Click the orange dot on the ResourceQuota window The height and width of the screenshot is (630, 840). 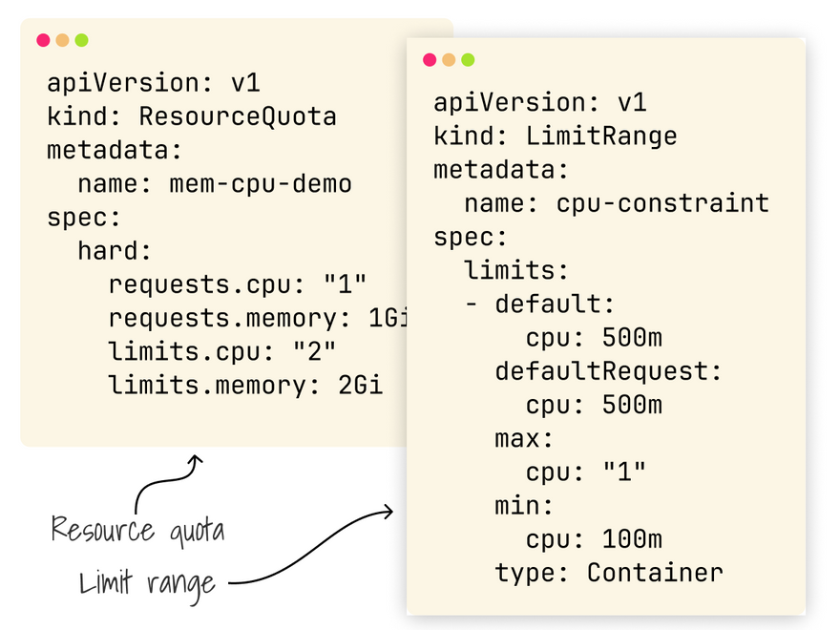[x=62, y=40]
